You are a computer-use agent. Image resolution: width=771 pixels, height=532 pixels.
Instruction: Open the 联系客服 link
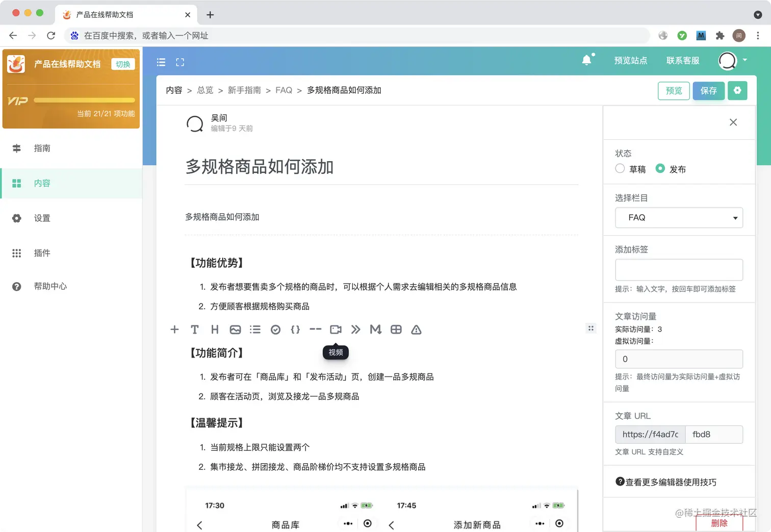[683, 60]
